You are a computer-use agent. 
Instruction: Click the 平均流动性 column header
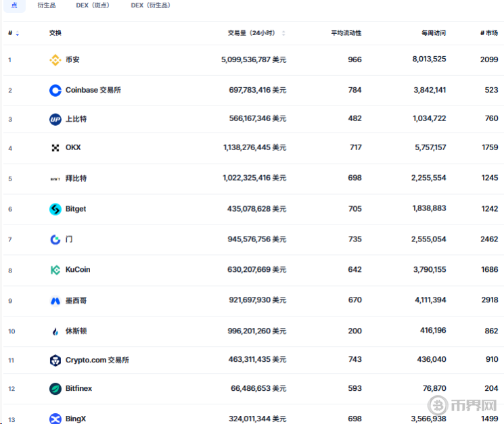point(346,33)
